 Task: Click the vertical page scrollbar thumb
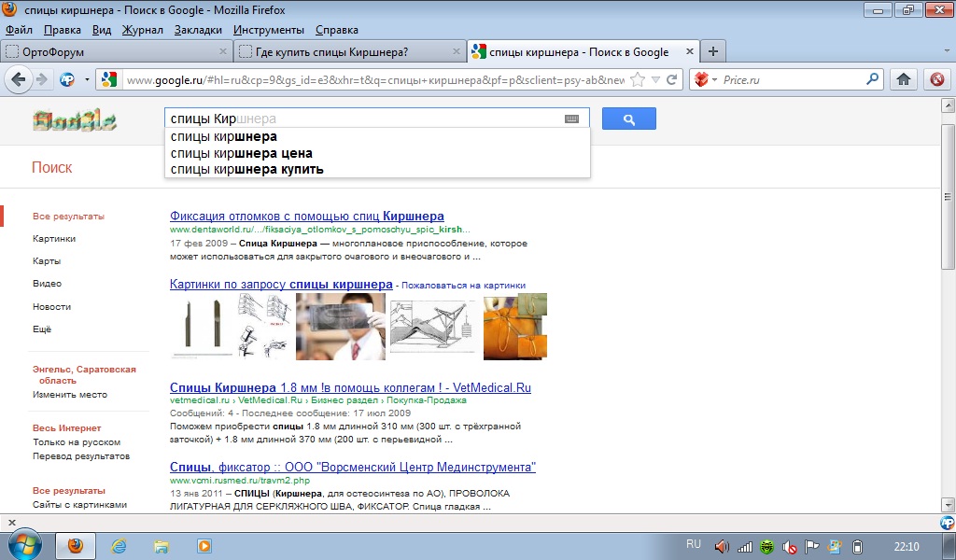click(948, 196)
